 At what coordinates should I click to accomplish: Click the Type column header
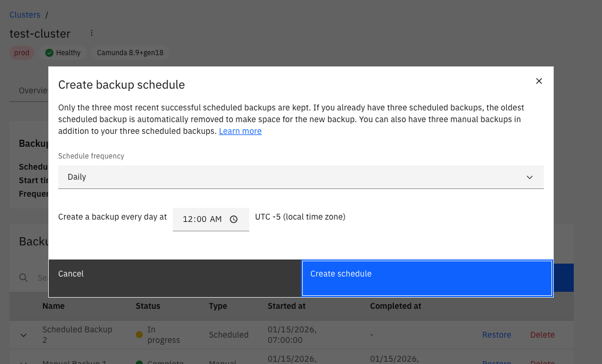(218, 306)
